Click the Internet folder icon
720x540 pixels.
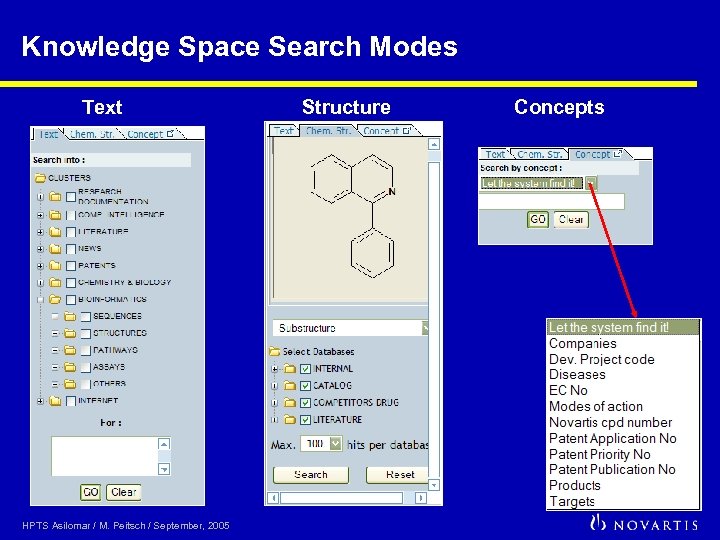point(55,401)
